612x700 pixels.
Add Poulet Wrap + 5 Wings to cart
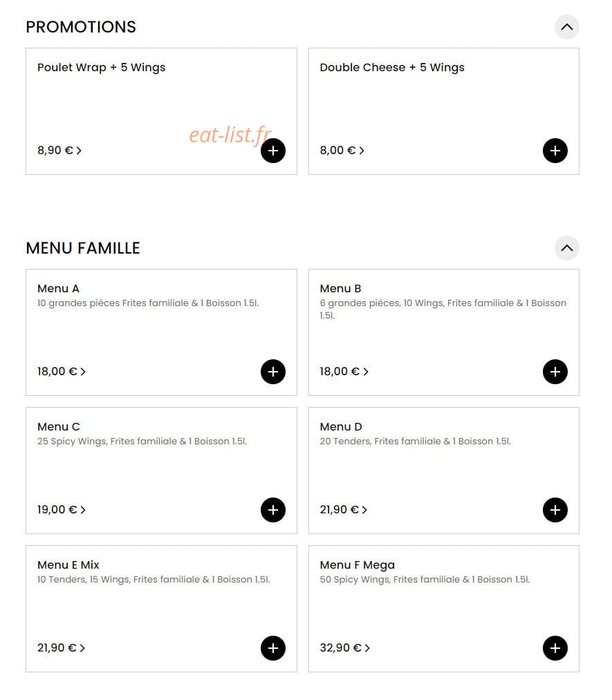273,151
